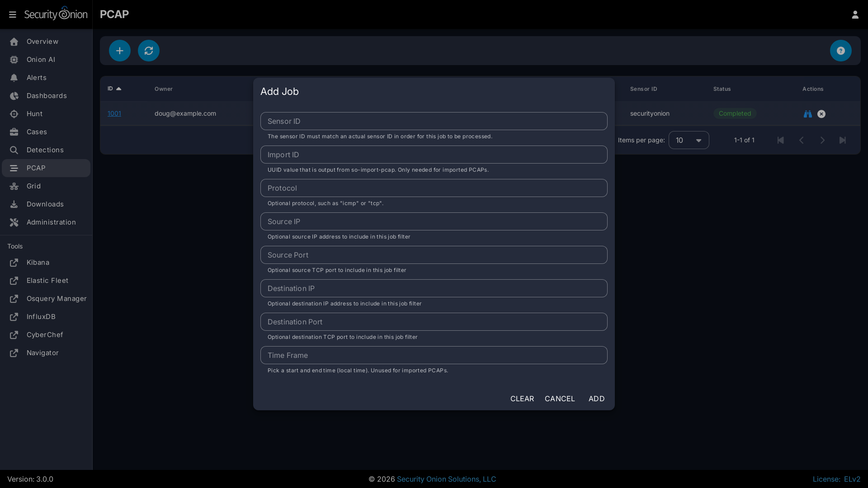This screenshot has width=868, height=488.
Task: Expand the items per page dropdown
Action: 689,140
